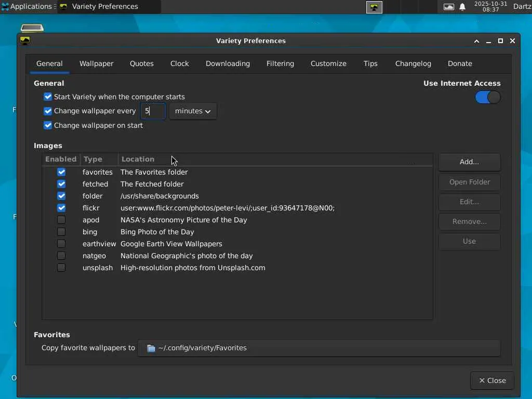The image size is (532, 399).
Task: Open the Donate tab
Action: (460, 64)
